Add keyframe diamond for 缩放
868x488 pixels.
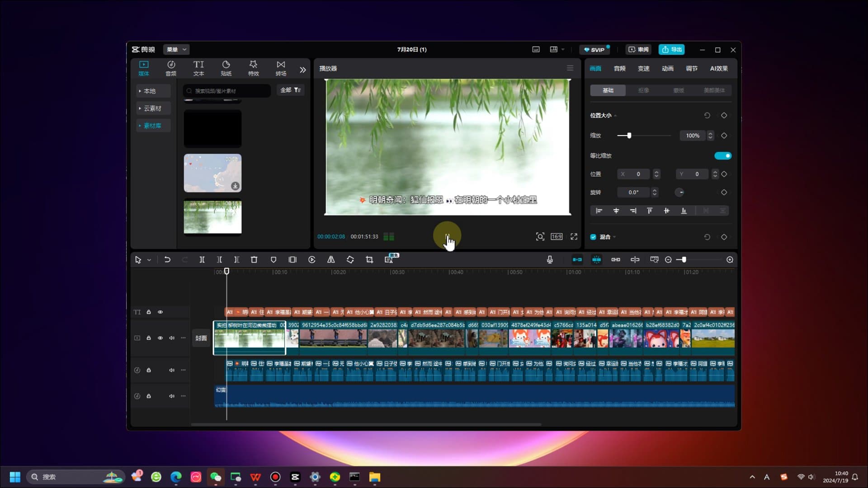coord(724,136)
